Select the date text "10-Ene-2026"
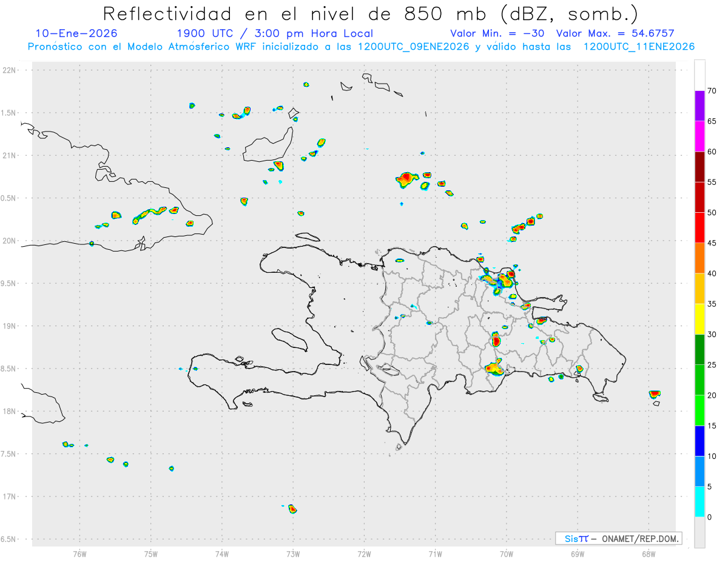The image size is (728, 562). (76, 33)
